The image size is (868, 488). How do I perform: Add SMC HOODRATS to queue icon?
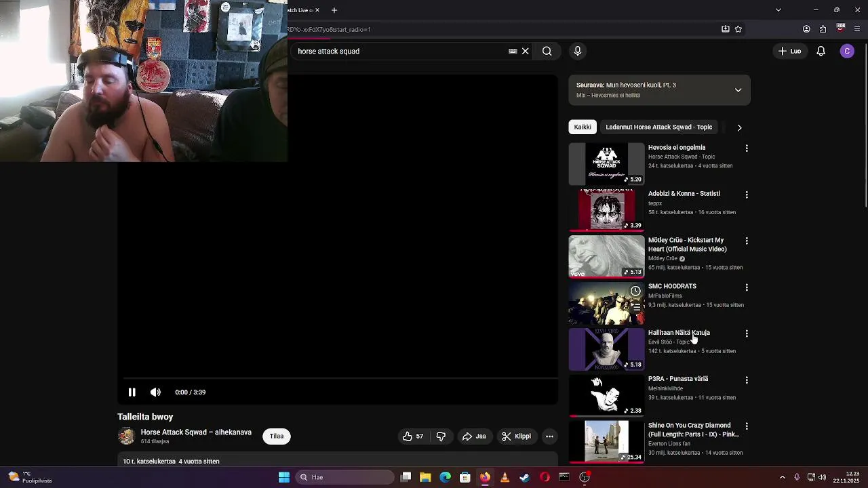[635, 307]
